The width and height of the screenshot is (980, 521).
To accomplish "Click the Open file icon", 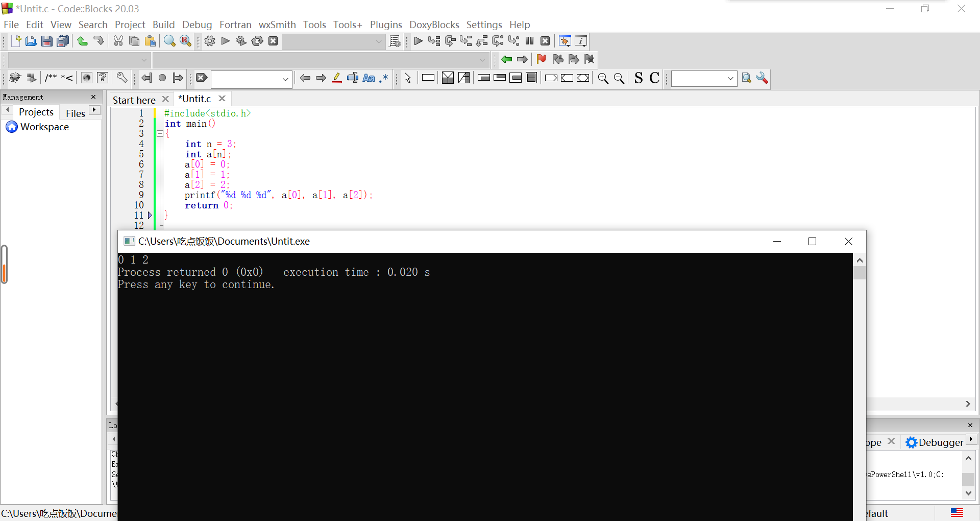I will (31, 41).
